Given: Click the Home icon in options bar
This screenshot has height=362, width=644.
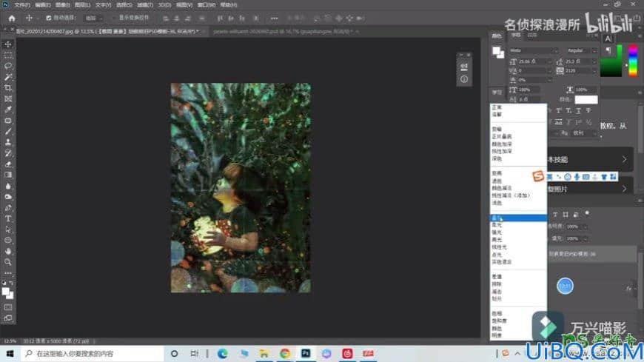Looking at the screenshot, I should pyautogui.click(x=12, y=18).
